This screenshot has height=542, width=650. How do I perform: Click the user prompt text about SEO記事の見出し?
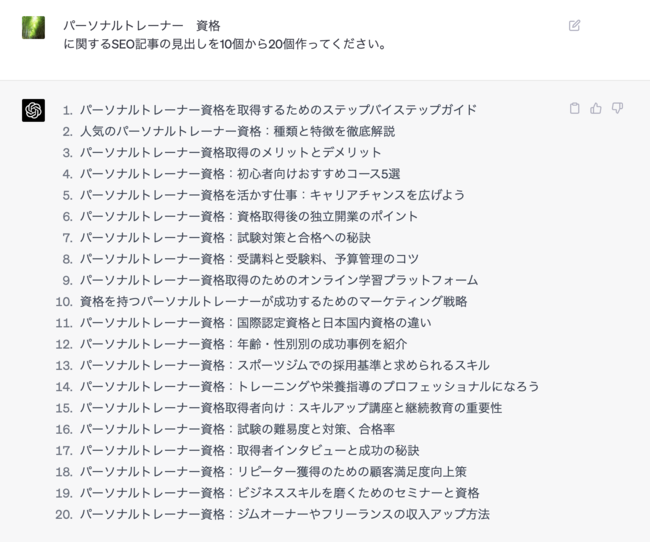click(x=224, y=44)
